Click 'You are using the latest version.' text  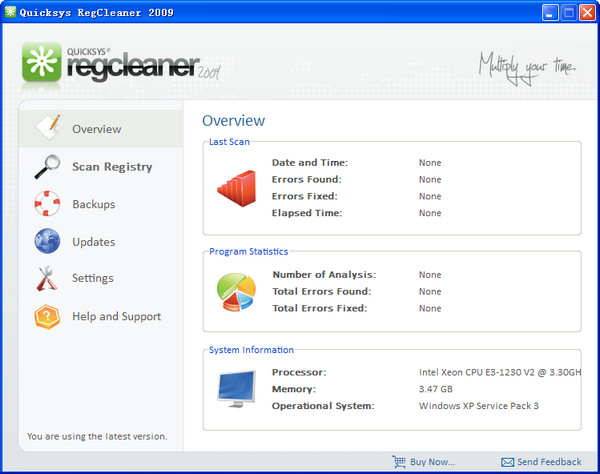pos(97,437)
